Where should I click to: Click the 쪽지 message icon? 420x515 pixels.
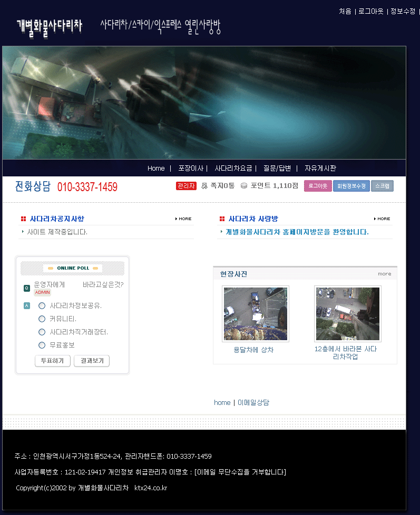tap(204, 186)
